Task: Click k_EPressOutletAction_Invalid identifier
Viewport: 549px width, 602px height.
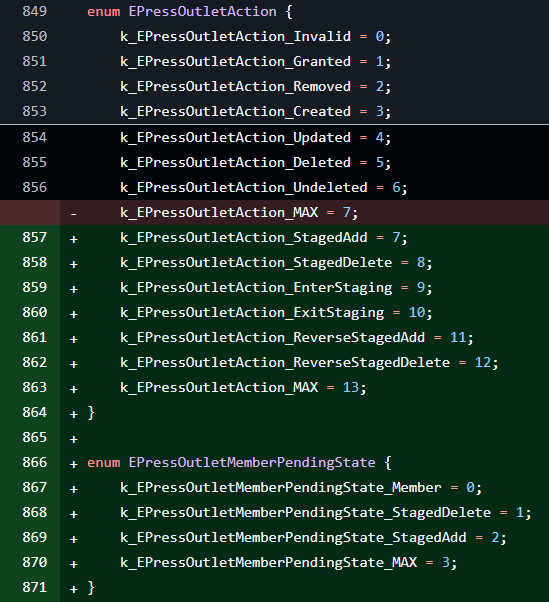Action: pyautogui.click(x=235, y=36)
